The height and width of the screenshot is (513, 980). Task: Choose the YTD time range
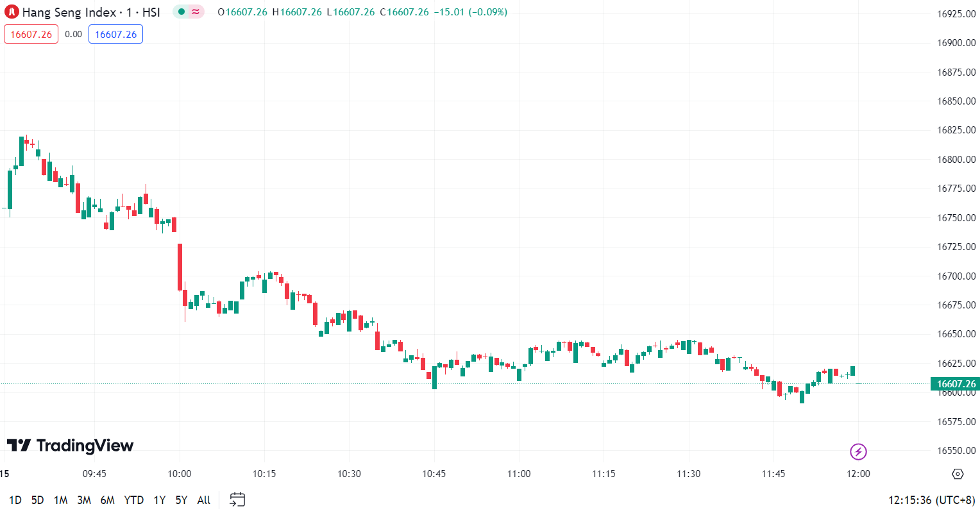tap(133, 500)
